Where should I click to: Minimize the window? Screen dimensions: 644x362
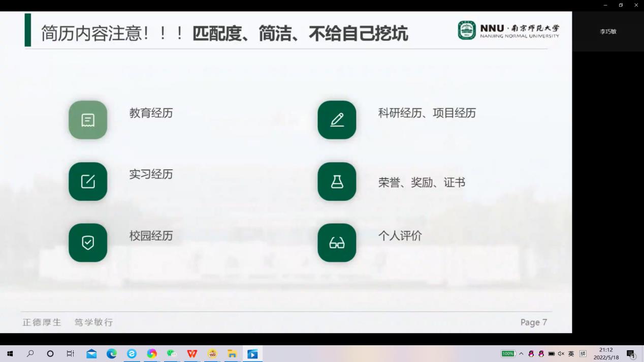point(605,5)
